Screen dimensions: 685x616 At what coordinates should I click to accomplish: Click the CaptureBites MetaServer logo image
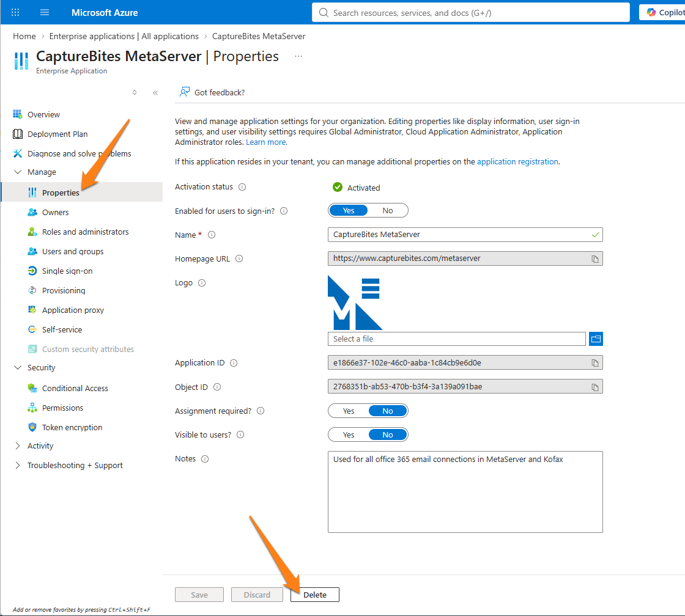coord(355,302)
